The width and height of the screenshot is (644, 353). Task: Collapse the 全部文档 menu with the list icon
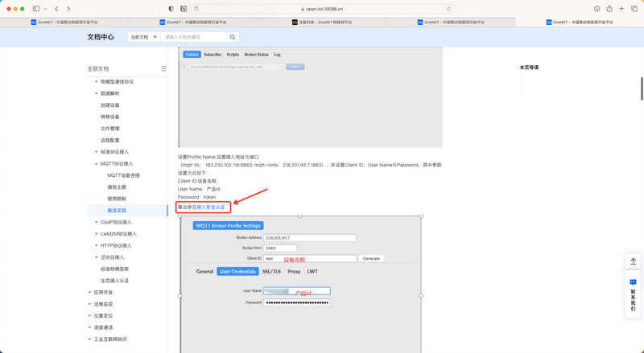pos(163,68)
